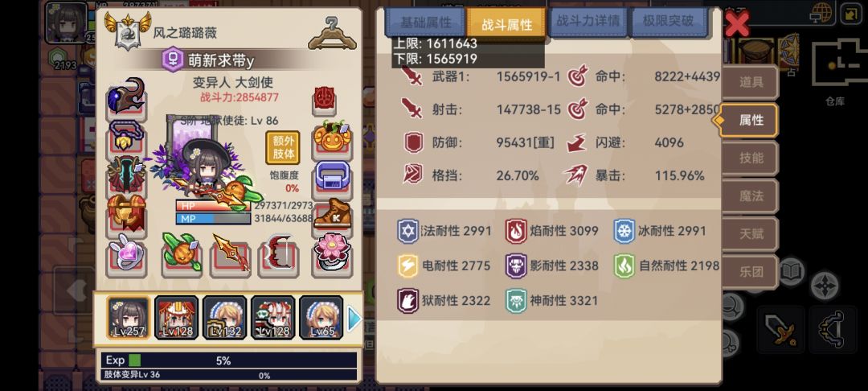Open the 技能 side menu
This screenshot has height=391, width=868.
tap(750, 158)
